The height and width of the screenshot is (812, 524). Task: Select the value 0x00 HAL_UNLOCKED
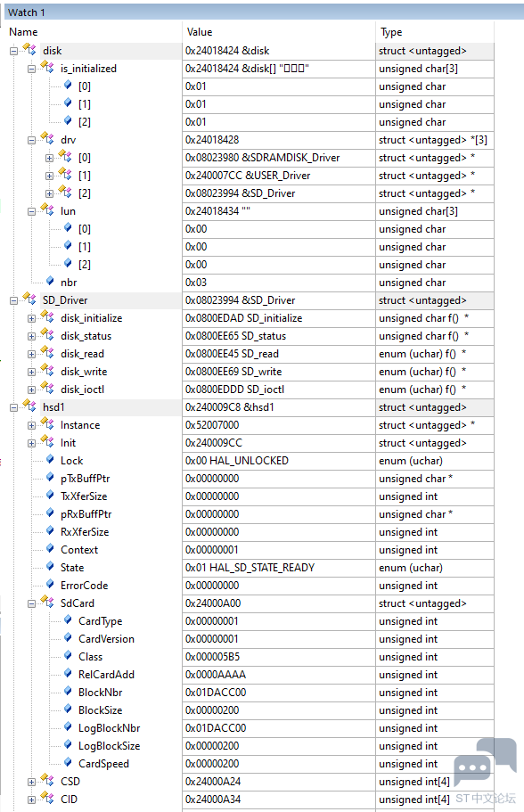(237, 461)
